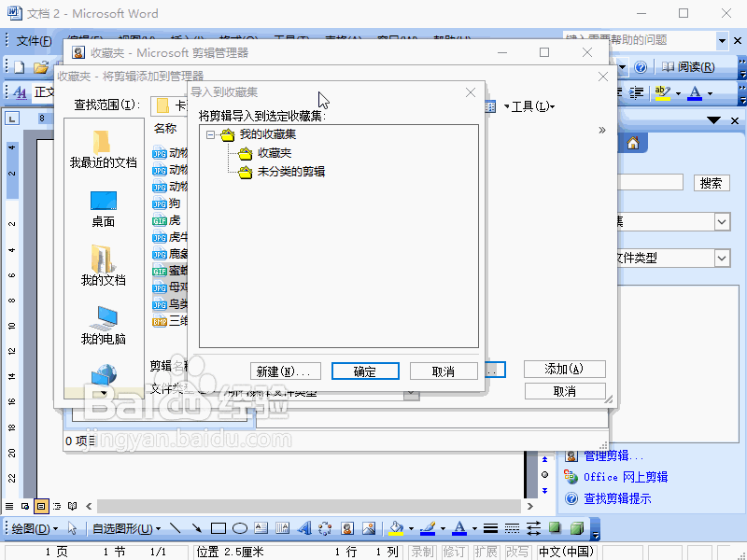This screenshot has height=560, width=747.
Task: Click the Open folder toolbar icon
Action: point(41,67)
